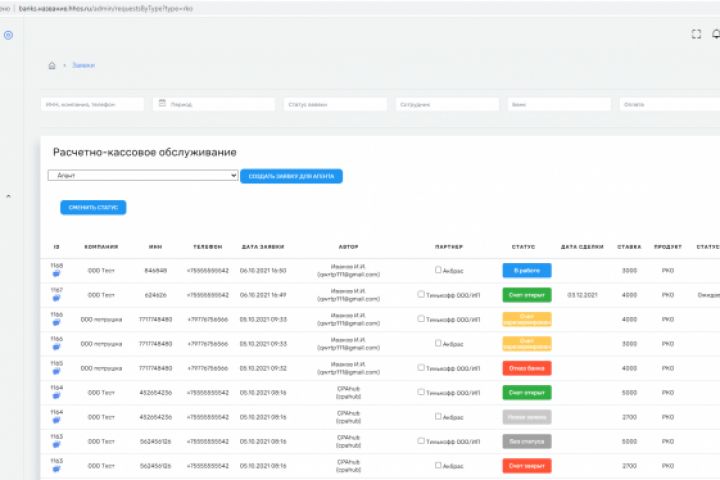Check the Тинькофф box in row 1166

[421, 319]
